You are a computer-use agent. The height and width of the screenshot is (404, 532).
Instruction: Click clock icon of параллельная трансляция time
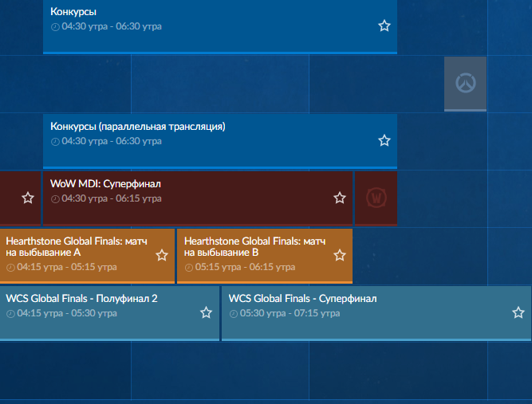click(x=55, y=142)
